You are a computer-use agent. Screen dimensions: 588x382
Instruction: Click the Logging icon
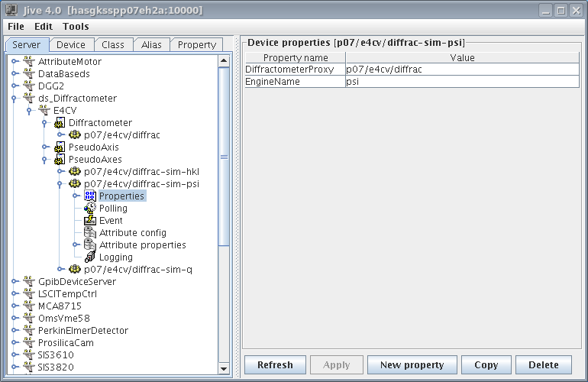coord(90,257)
